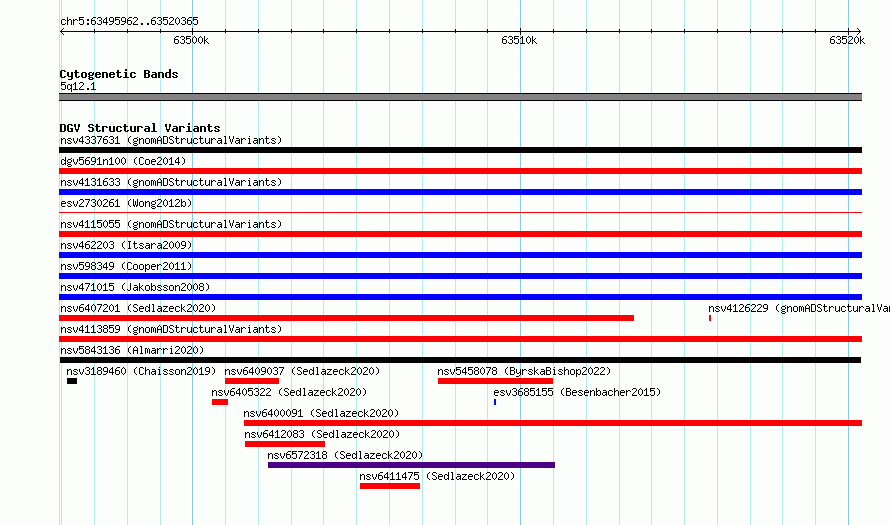Click the tiny blue esv3685155 marker
890x525 pixels.
point(495,402)
